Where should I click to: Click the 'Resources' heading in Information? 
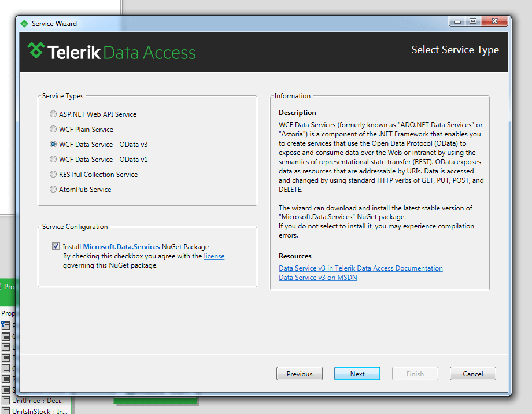[295, 256]
